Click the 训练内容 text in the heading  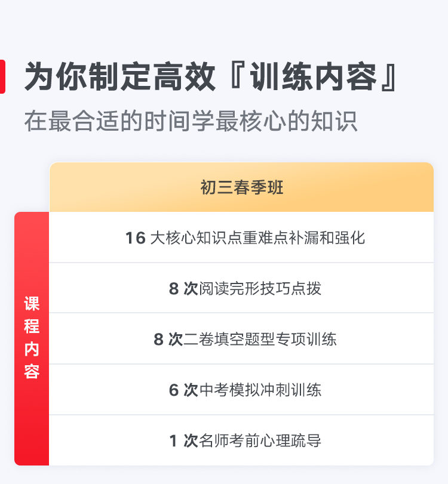point(313,76)
